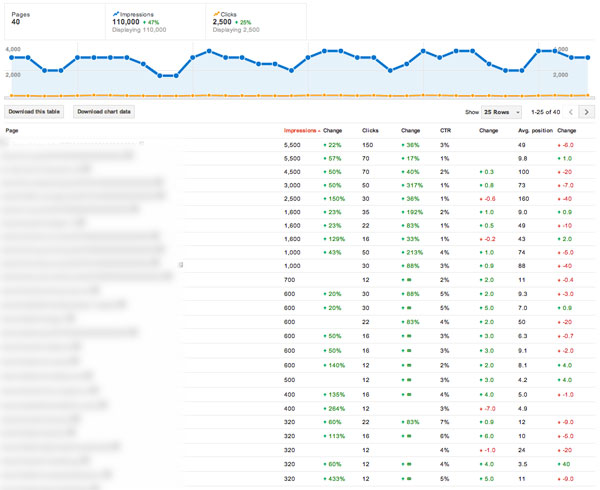Viewport: 600px width, 490px height.
Task: Click Change header right of Avg. position
Action: (566, 131)
